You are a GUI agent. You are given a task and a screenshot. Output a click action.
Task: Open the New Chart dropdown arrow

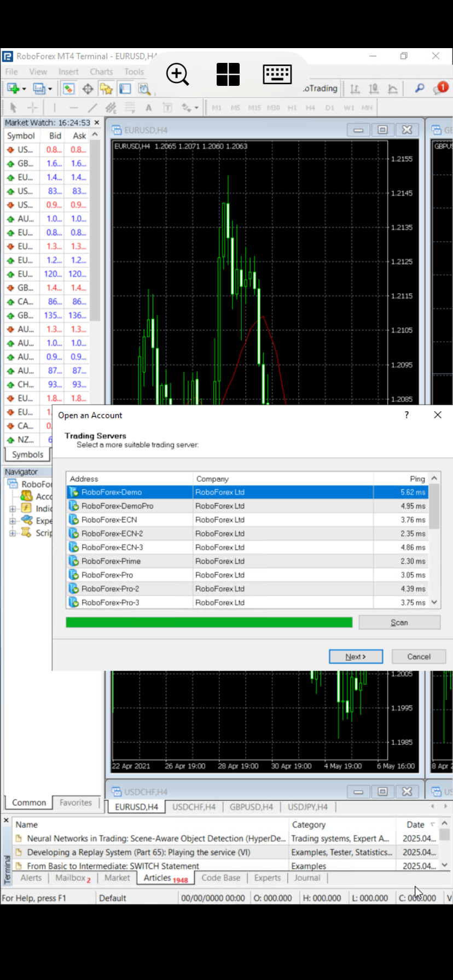(24, 89)
